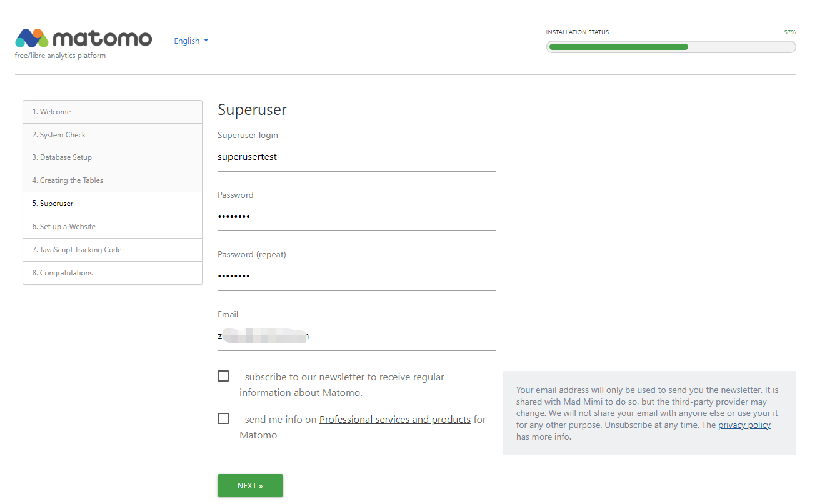832x504 pixels.
Task: Open the JavaScript Tracking Code step
Action: [x=113, y=250]
